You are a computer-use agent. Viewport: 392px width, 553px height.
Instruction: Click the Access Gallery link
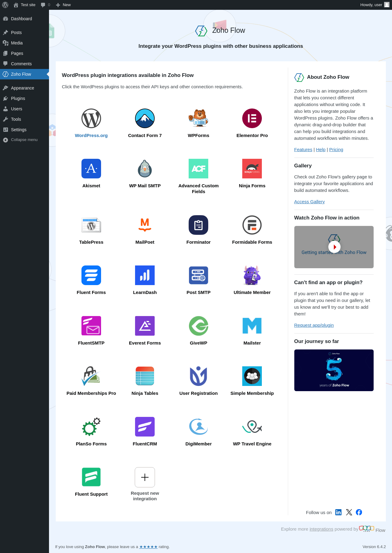(309, 202)
